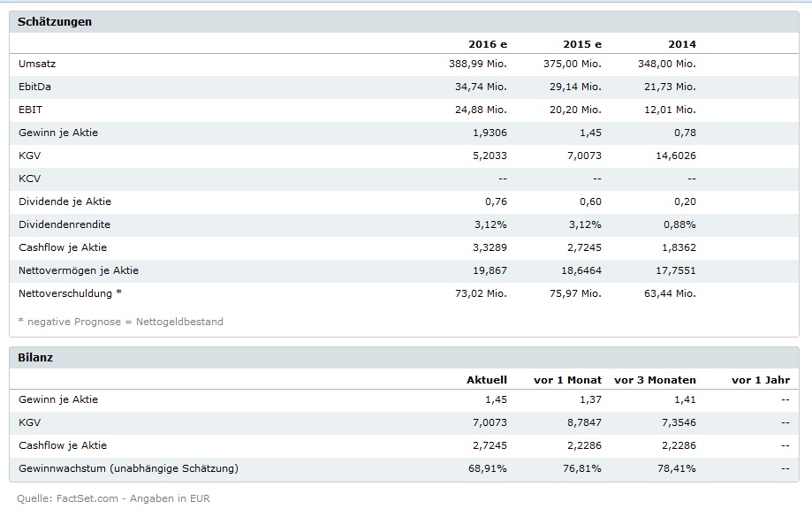Click the Quelle: FactSet.com source text
This screenshot has height=509, width=812.
(x=113, y=498)
